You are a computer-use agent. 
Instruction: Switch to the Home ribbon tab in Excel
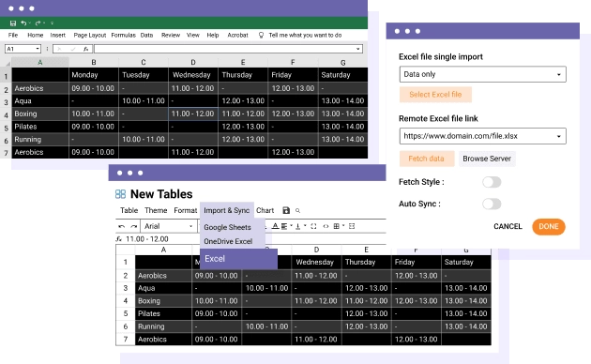tap(35, 35)
